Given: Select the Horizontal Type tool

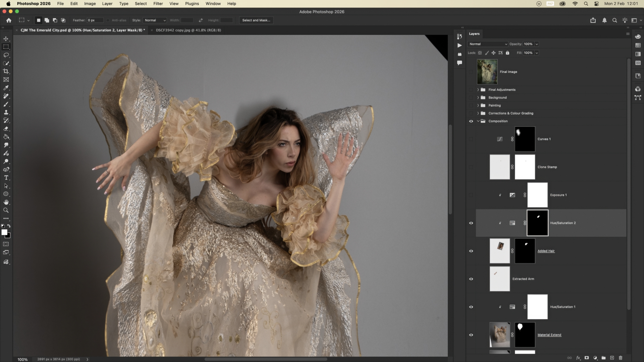Looking at the screenshot, I should point(6,178).
